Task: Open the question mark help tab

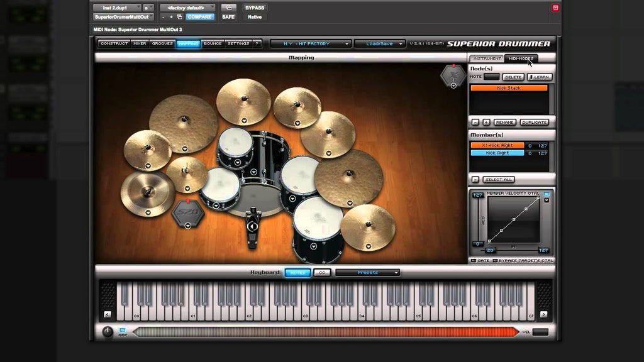Action: tap(257, 43)
